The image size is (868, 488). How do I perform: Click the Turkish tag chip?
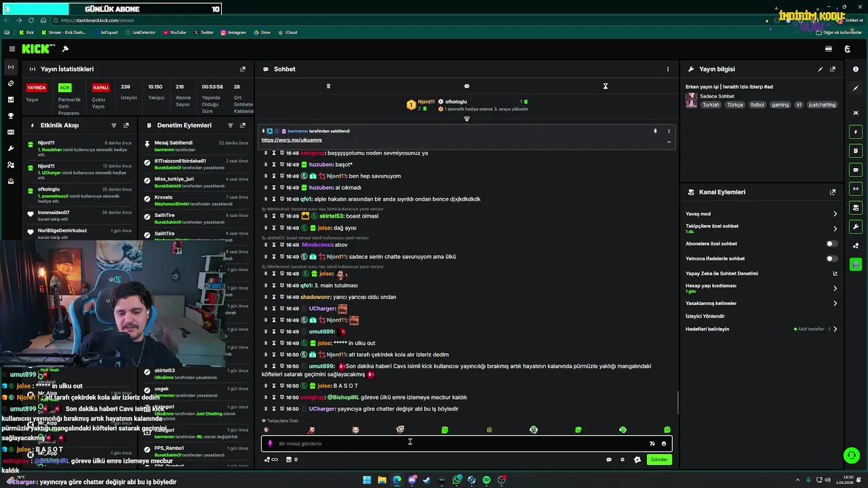(x=711, y=105)
